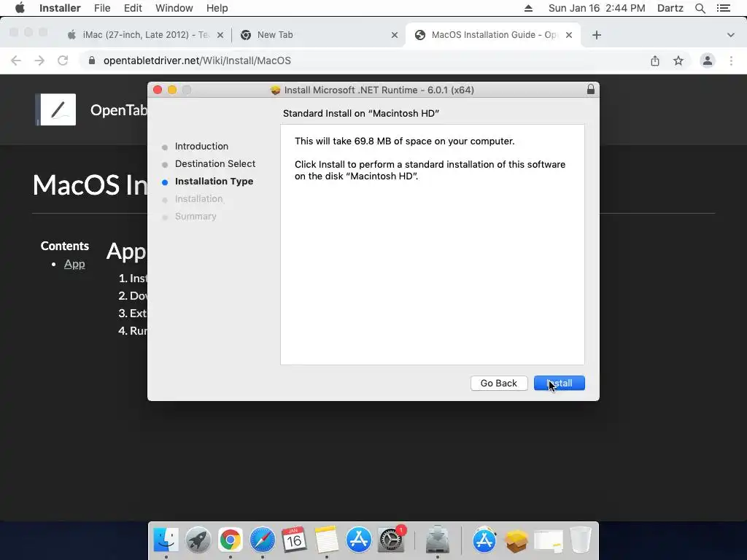Open the Window menu

[174, 8]
